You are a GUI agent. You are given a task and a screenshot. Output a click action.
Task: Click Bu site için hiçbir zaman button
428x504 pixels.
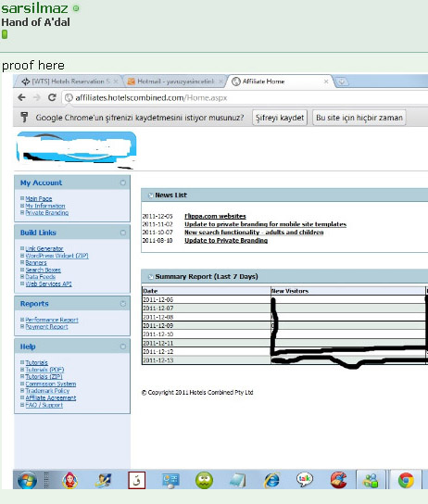point(359,118)
